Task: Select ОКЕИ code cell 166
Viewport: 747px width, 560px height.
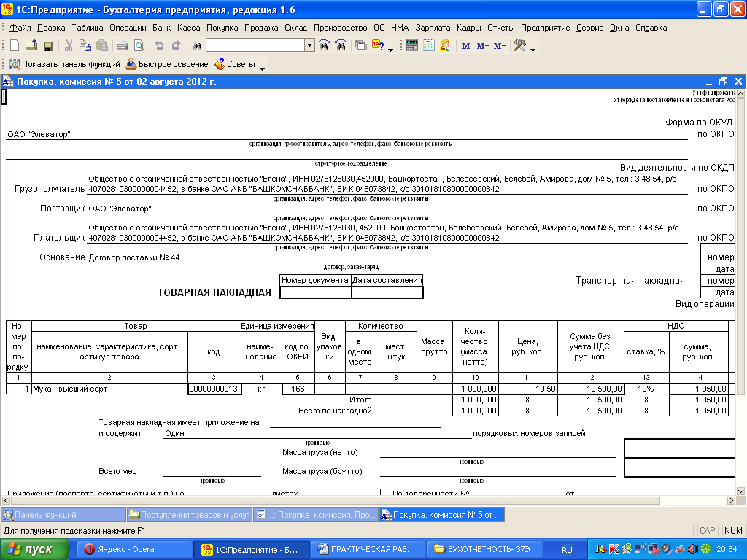Action: click(x=298, y=389)
